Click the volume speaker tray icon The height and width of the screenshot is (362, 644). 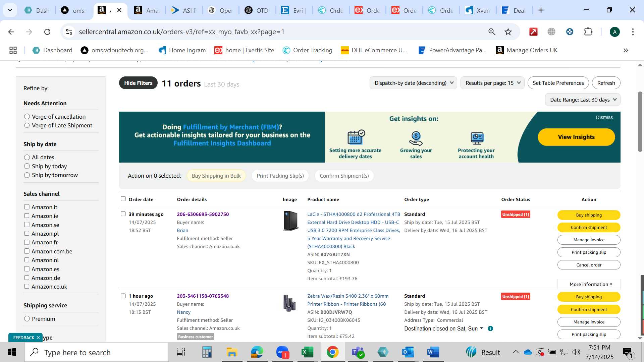coord(576,352)
